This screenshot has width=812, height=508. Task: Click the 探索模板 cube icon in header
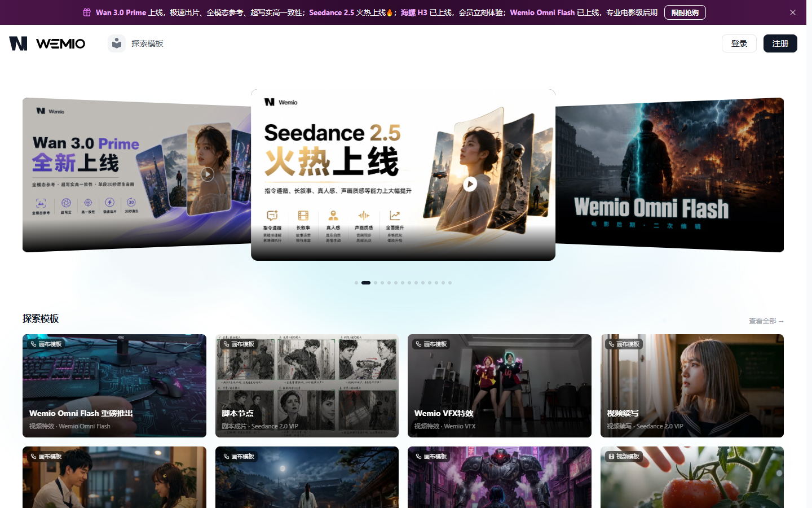click(117, 43)
